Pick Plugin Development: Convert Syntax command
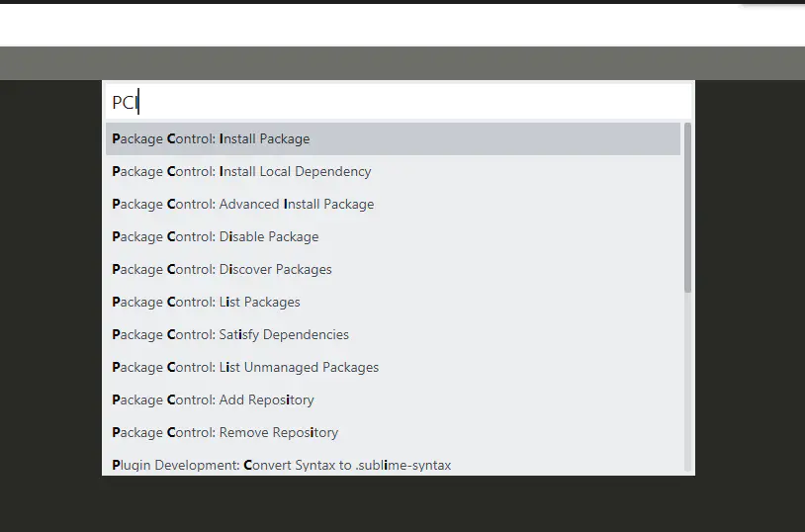 pos(393,464)
